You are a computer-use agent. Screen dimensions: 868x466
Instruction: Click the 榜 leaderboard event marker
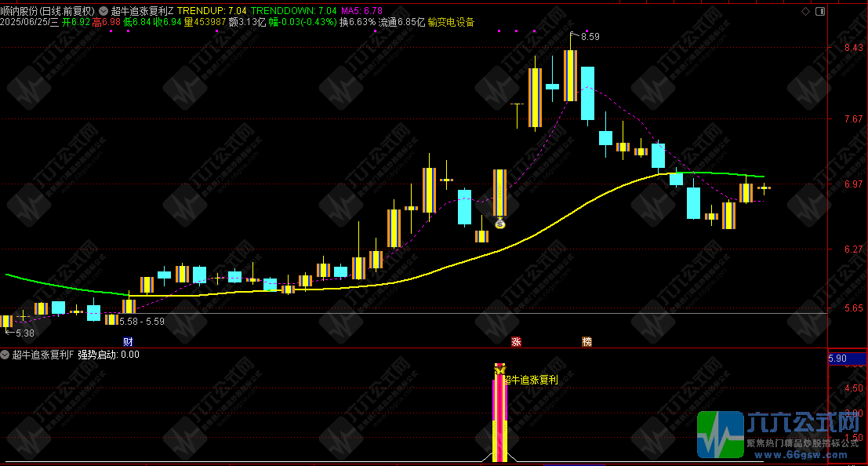(x=587, y=341)
